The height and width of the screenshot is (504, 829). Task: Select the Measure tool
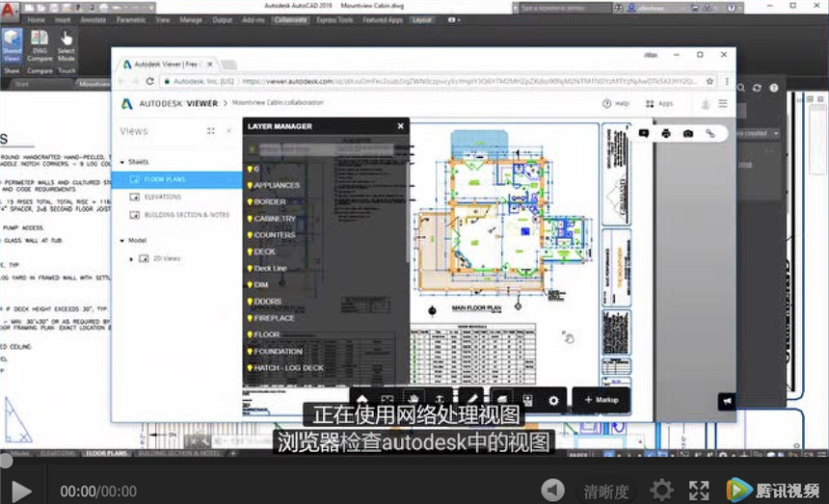click(x=471, y=399)
